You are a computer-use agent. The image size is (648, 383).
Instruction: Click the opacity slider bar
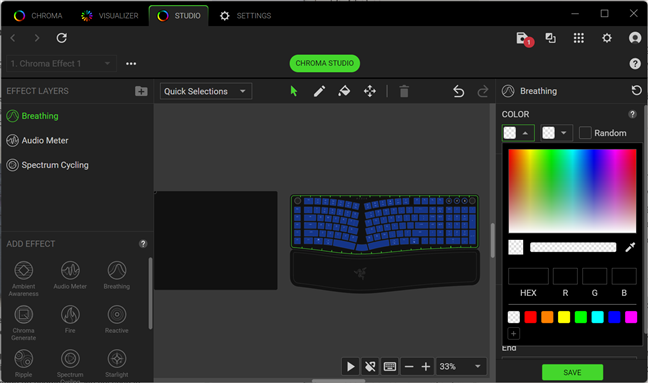click(573, 247)
